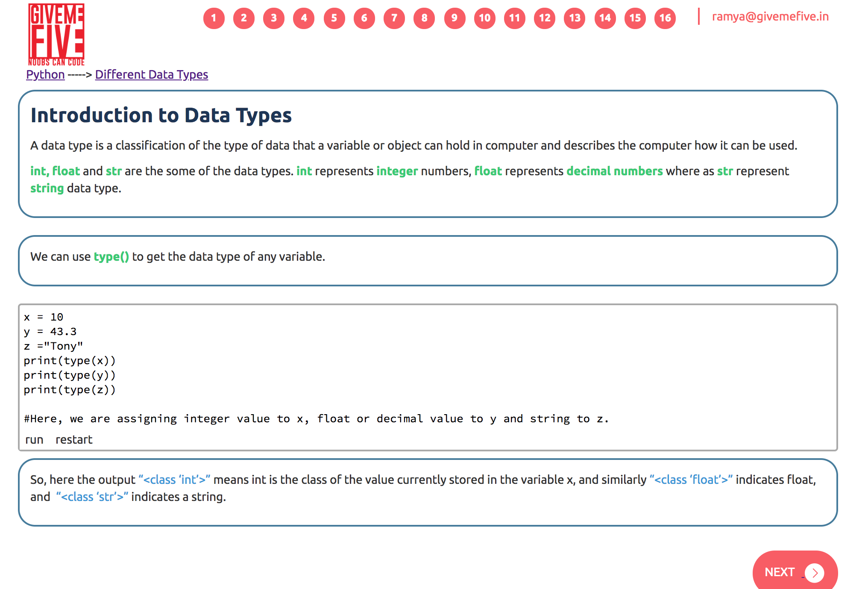Navigate to lesson step 10 circle

484,18
